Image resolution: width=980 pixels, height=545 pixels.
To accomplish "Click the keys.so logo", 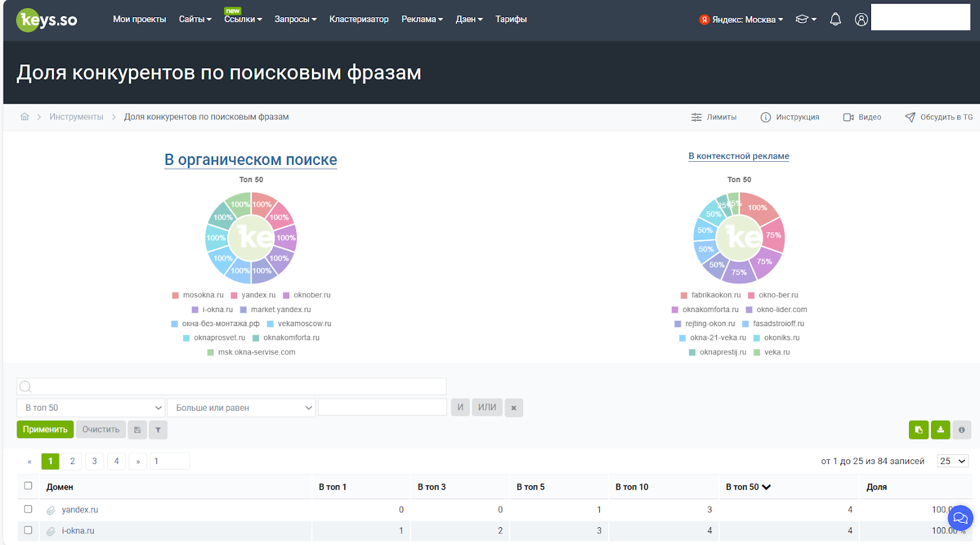I will [x=47, y=20].
